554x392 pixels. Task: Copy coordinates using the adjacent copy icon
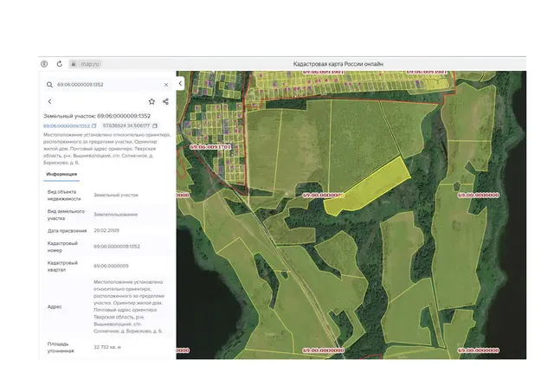[x=155, y=125]
